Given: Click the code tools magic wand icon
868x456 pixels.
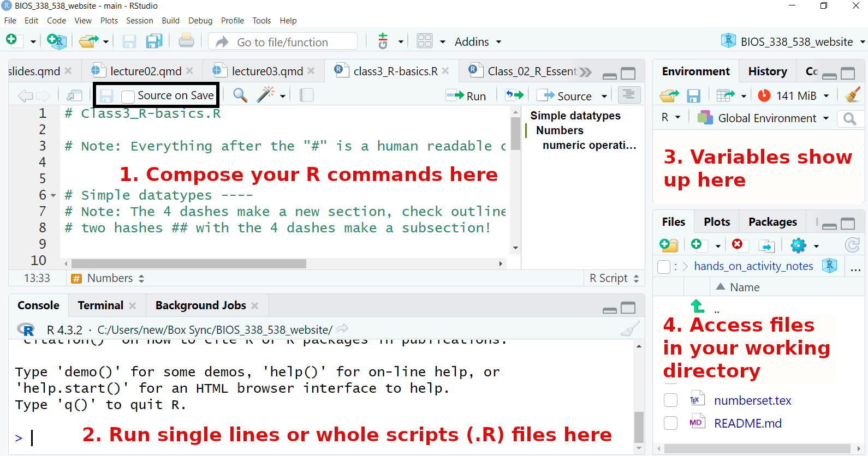Looking at the screenshot, I should (x=266, y=95).
